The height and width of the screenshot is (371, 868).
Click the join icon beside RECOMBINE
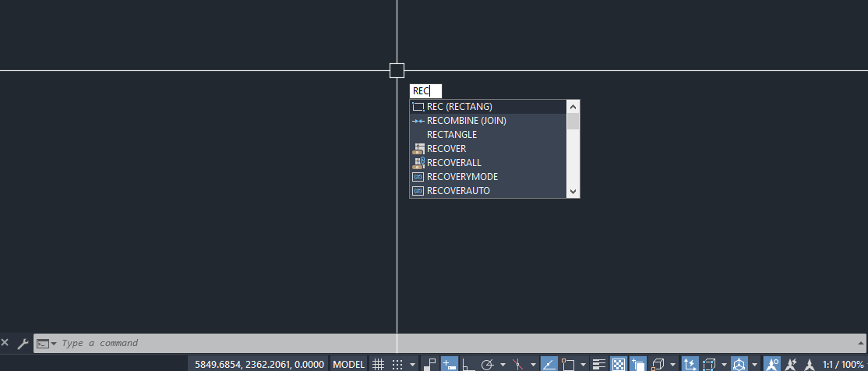tap(418, 120)
